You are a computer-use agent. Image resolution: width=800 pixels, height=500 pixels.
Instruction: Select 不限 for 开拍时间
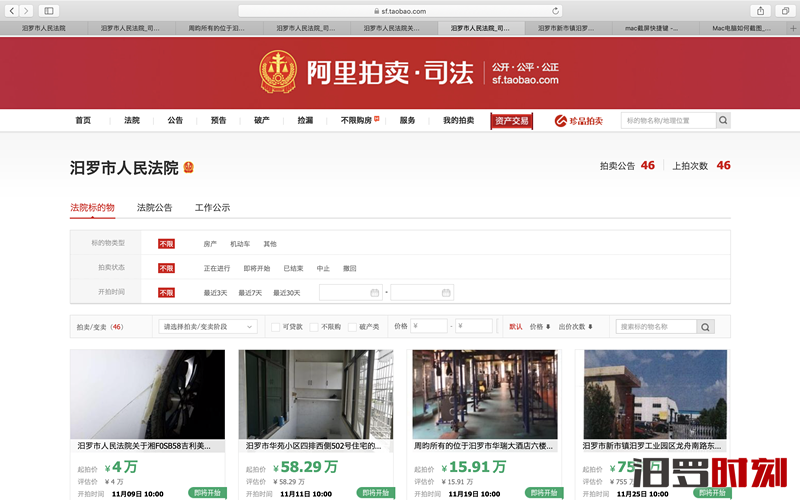[166, 293]
